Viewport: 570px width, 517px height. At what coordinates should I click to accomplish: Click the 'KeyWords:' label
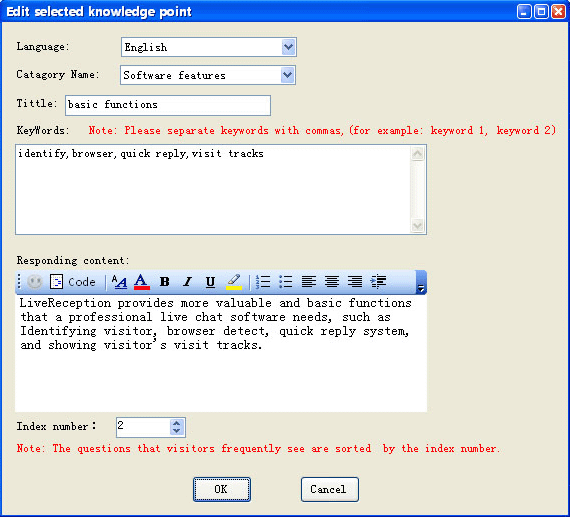43,130
